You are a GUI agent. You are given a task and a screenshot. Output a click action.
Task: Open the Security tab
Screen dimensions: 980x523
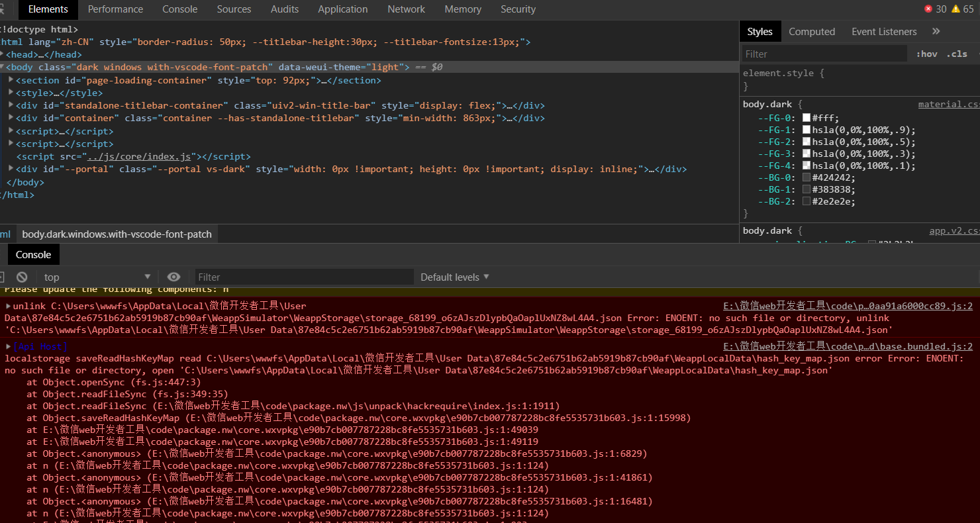click(518, 9)
